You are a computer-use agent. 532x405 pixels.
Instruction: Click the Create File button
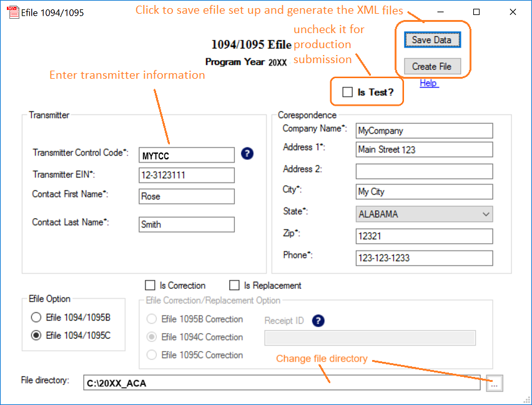[432, 66]
